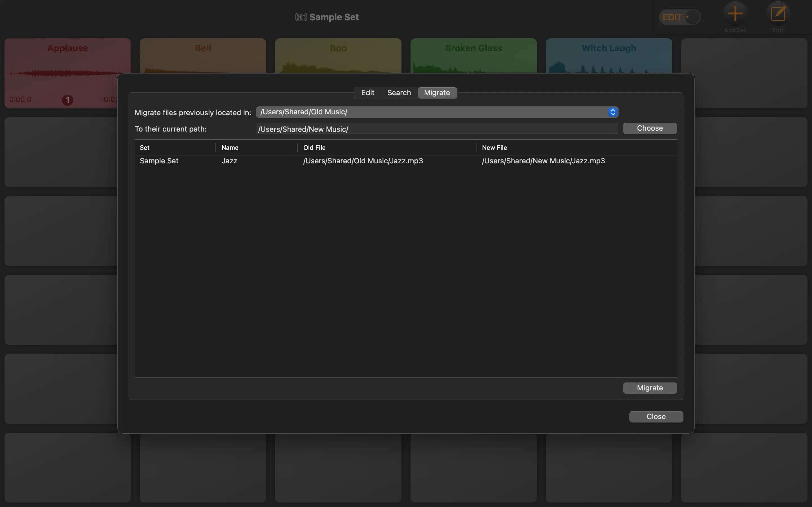Viewport: 812px width, 507px height.
Task: Toggle the EDIT mode switch
Action: pos(680,17)
